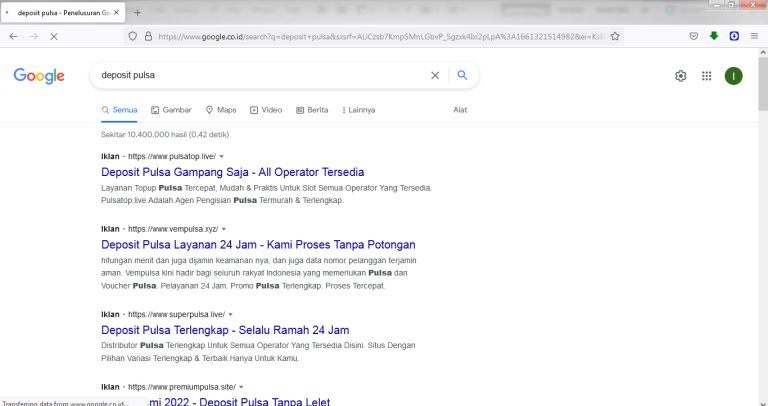Open 'Deposit Pulsa Terlengkap' result link
The height and width of the screenshot is (406, 768).
(224, 330)
